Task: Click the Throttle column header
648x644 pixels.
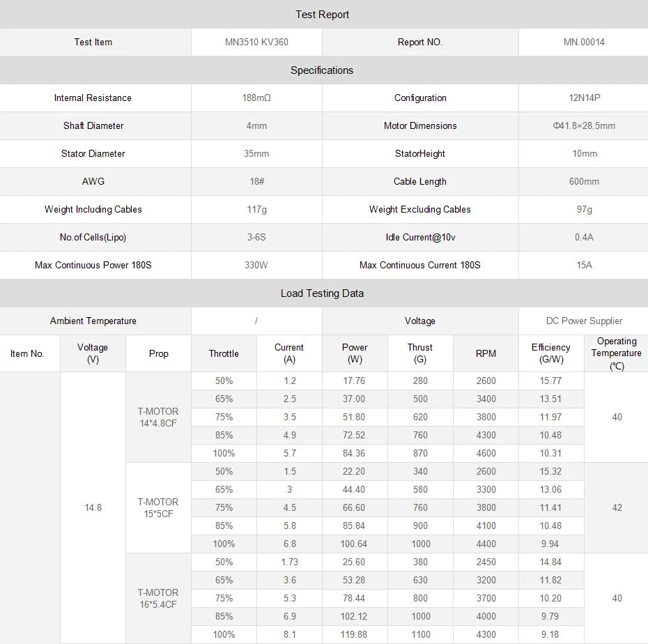Action: coord(224,354)
